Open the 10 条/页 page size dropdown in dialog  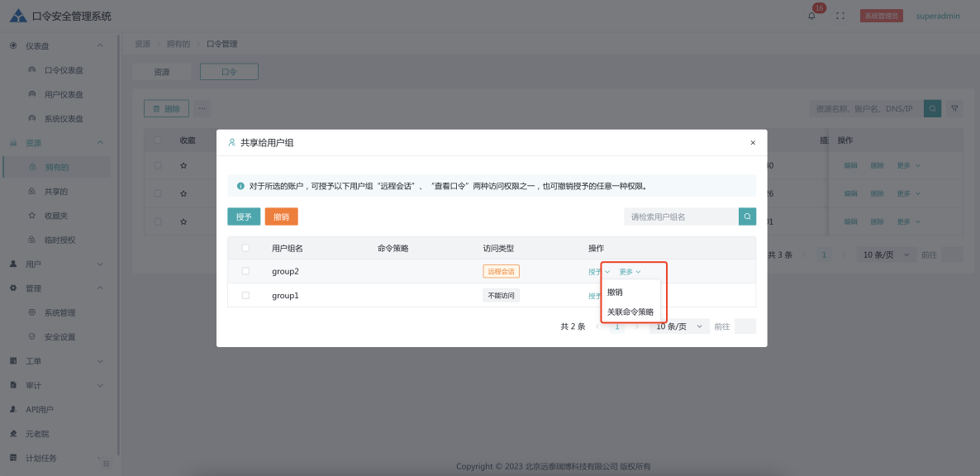tap(679, 326)
